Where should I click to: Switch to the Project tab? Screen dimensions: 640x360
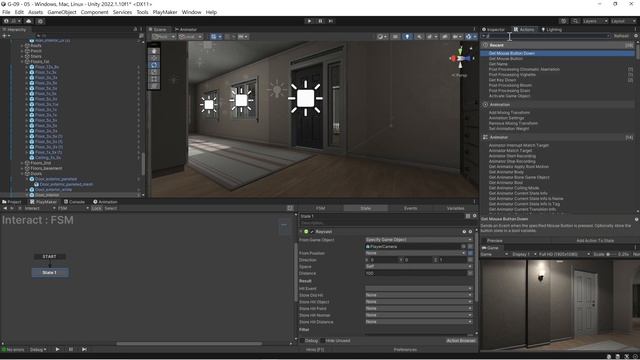point(12,202)
